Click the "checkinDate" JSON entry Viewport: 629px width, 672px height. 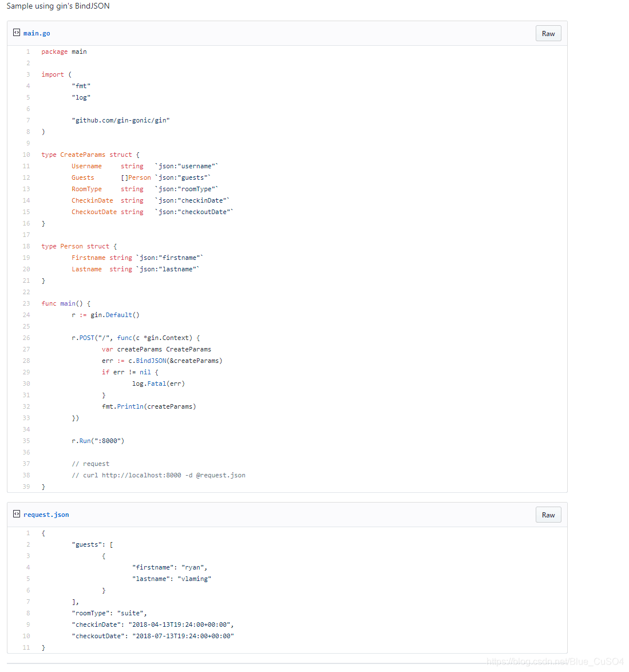tap(153, 625)
